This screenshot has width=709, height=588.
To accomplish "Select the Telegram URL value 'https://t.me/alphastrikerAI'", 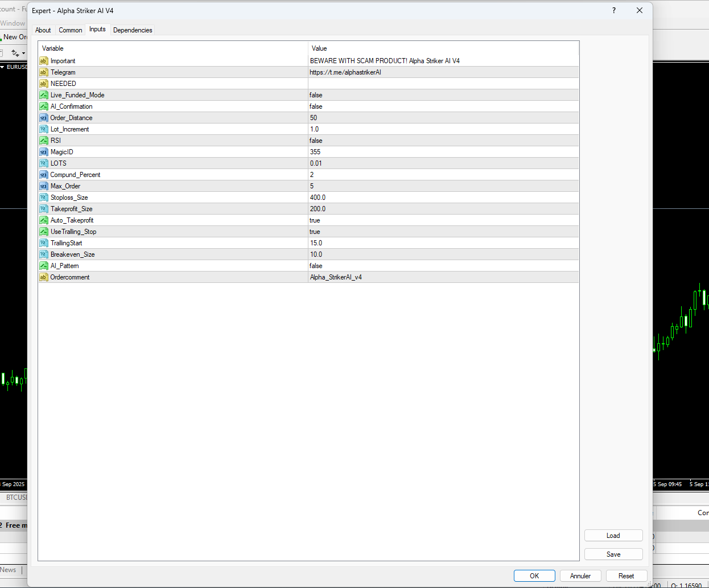I will pos(443,72).
